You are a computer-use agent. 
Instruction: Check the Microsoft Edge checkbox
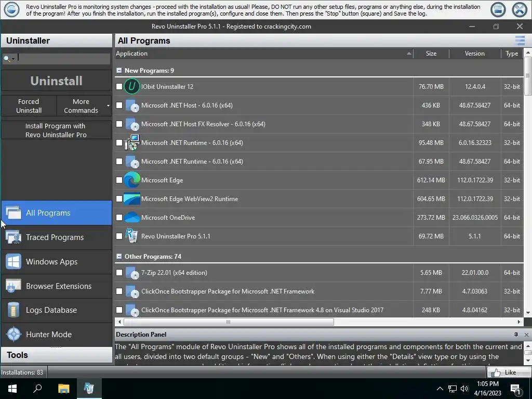click(x=119, y=180)
